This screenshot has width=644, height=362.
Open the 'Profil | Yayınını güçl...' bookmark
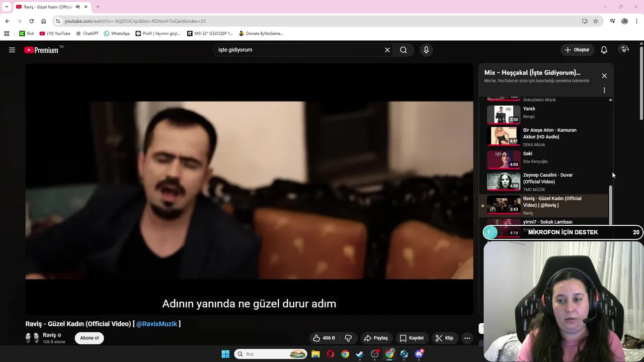158,34
